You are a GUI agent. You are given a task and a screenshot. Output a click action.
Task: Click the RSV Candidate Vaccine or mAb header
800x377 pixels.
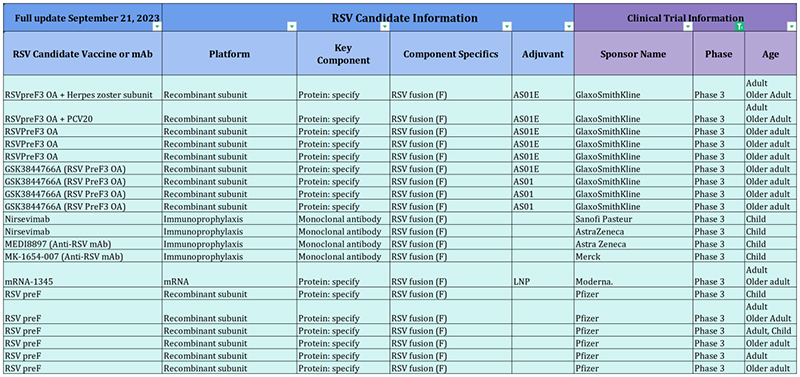tap(83, 54)
